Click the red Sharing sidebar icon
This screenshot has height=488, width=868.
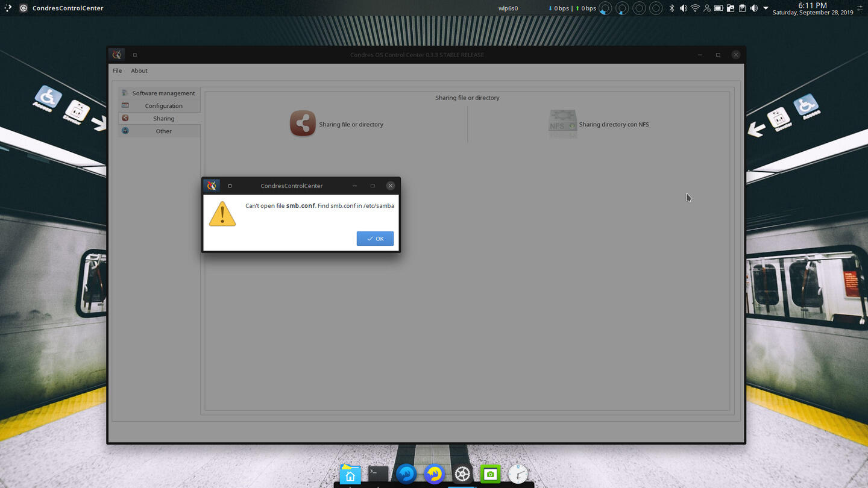pyautogui.click(x=125, y=118)
